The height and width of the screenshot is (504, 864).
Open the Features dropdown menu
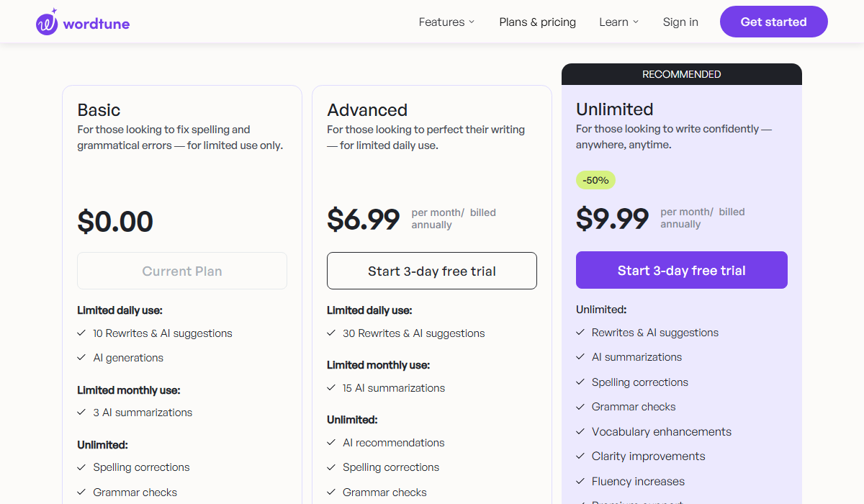click(446, 22)
